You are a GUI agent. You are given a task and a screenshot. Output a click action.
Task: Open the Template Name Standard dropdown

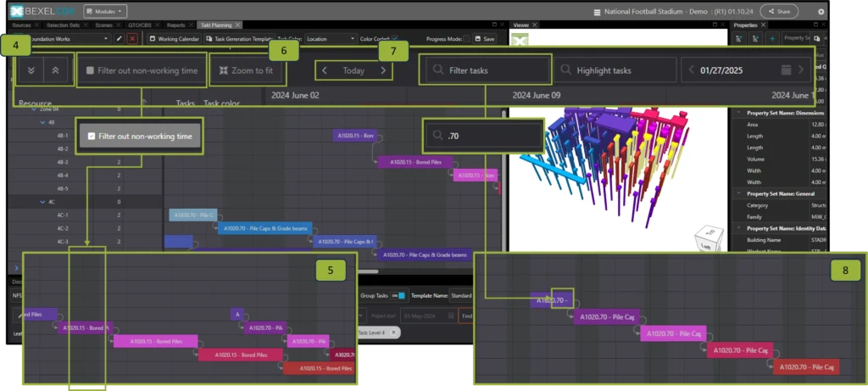pos(460,296)
